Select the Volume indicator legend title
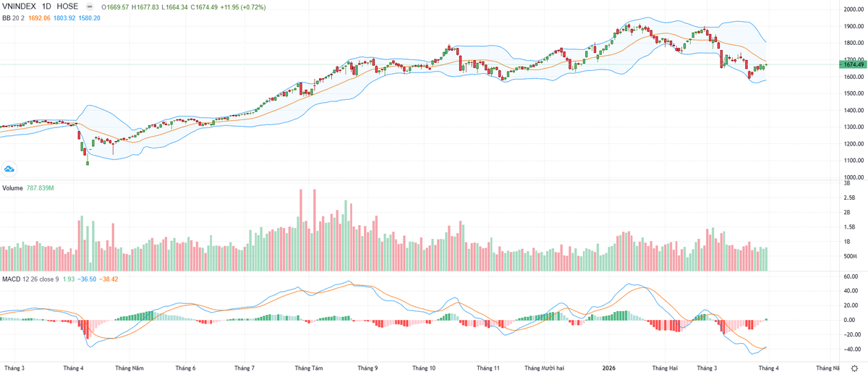This screenshot has width=868, height=372. point(13,188)
